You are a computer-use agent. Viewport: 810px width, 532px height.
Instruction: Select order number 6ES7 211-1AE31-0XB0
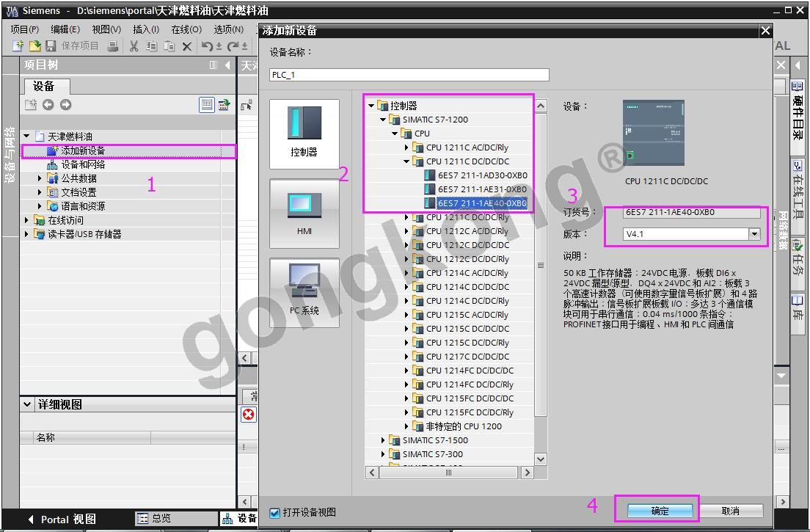tap(481, 189)
